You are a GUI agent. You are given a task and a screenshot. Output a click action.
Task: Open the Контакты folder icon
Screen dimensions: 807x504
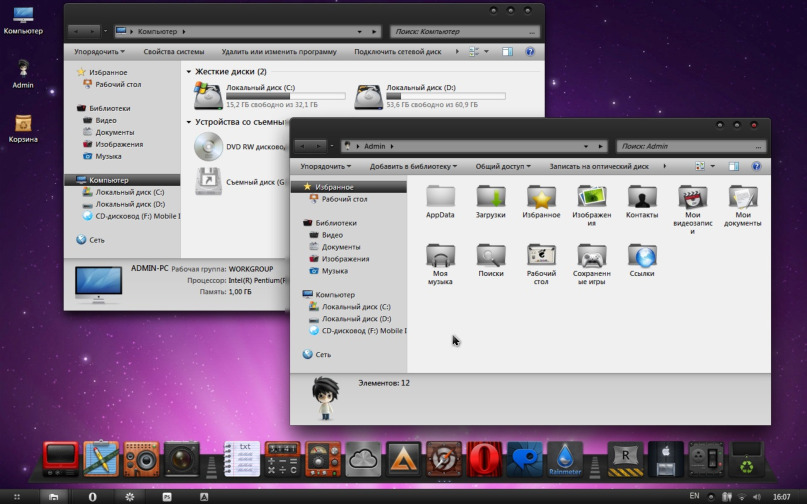[641, 196]
